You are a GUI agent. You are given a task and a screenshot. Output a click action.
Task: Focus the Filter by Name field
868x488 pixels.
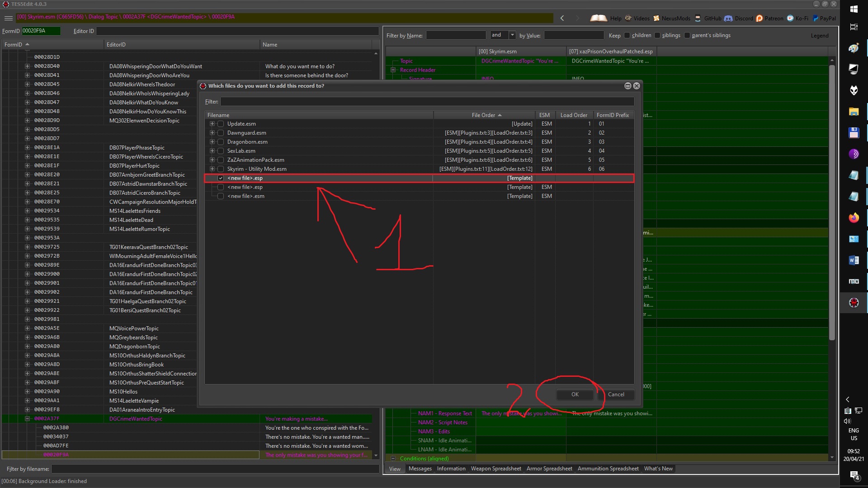(x=456, y=35)
